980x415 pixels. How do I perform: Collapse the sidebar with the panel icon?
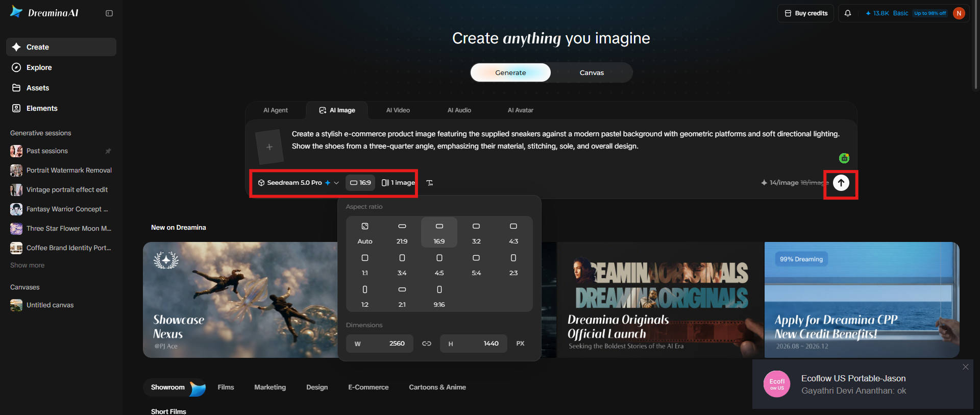tap(109, 13)
